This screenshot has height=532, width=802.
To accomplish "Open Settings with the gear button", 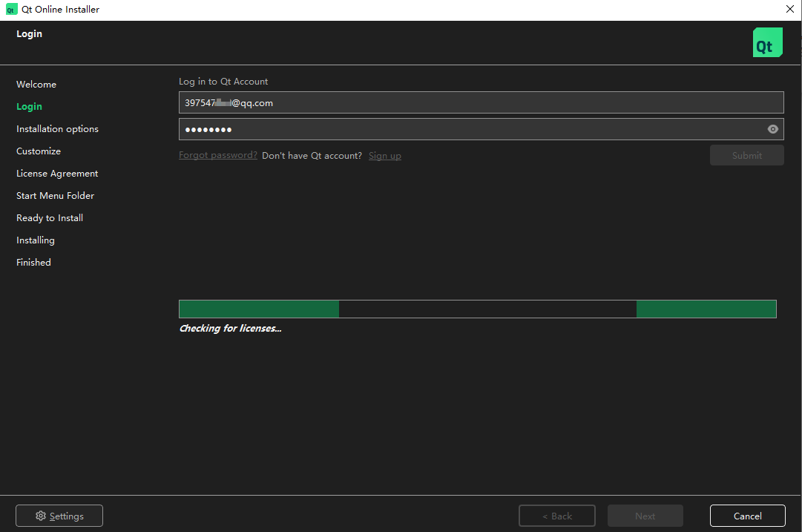I will (59, 516).
